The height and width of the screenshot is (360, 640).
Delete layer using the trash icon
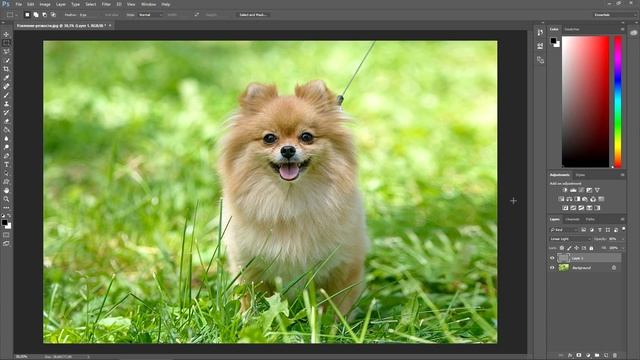coord(615,356)
